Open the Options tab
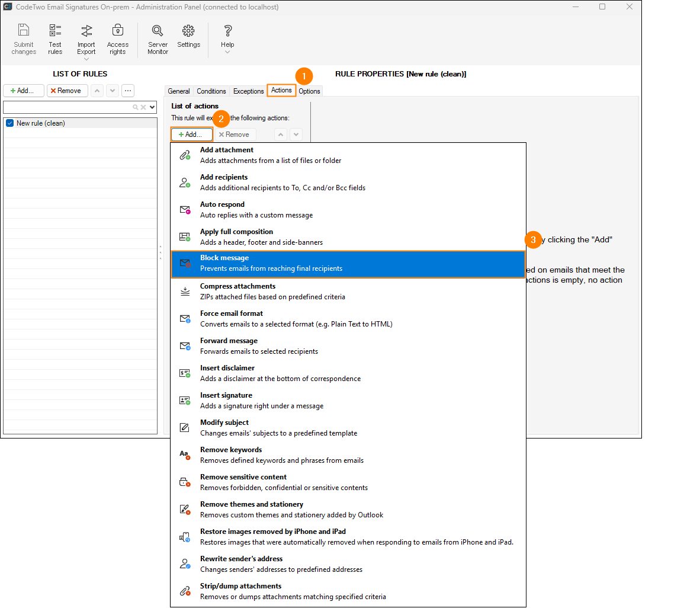The height and width of the screenshot is (608, 700). coord(309,91)
